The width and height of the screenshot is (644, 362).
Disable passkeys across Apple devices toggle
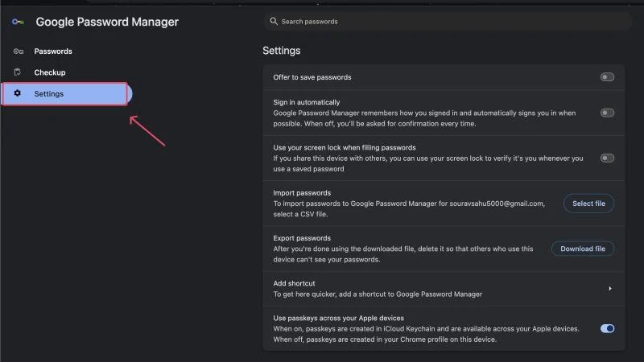point(607,328)
